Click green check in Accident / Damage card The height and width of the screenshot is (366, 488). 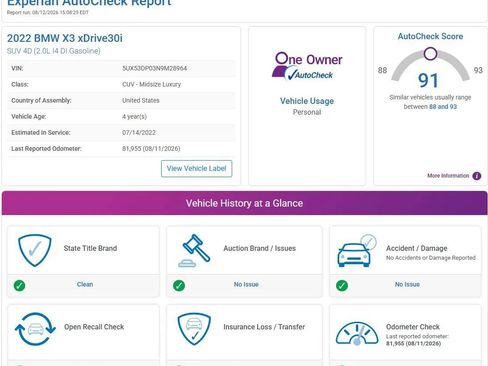[342, 286]
